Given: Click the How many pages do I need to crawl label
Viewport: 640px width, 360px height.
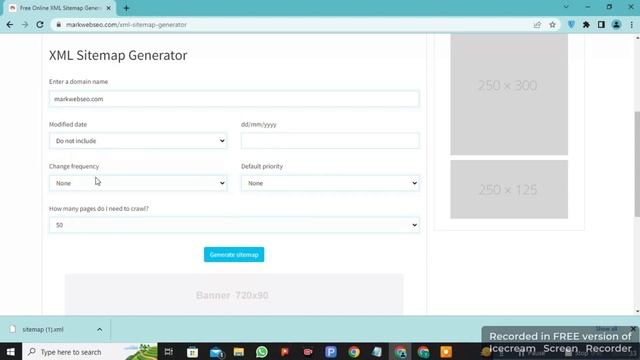Looking at the screenshot, I should [x=99, y=209].
